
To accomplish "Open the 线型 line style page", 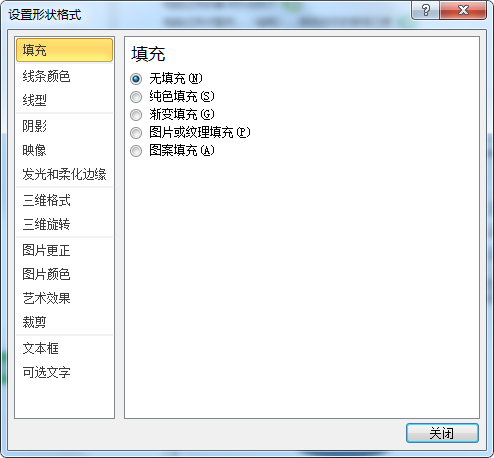I will point(64,100).
